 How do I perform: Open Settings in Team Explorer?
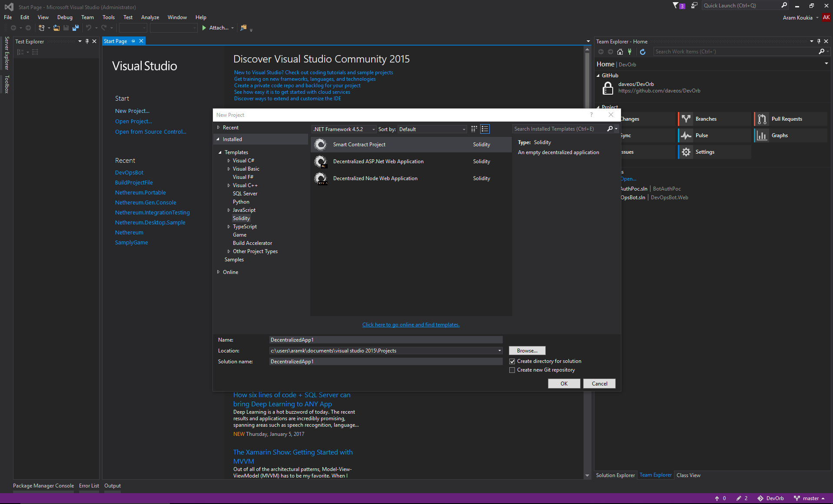[x=704, y=152]
